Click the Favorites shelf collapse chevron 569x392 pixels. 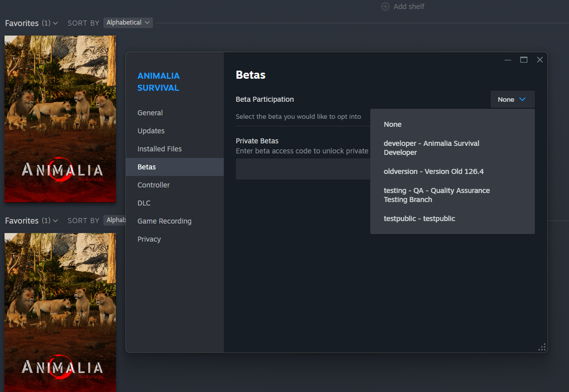click(55, 23)
